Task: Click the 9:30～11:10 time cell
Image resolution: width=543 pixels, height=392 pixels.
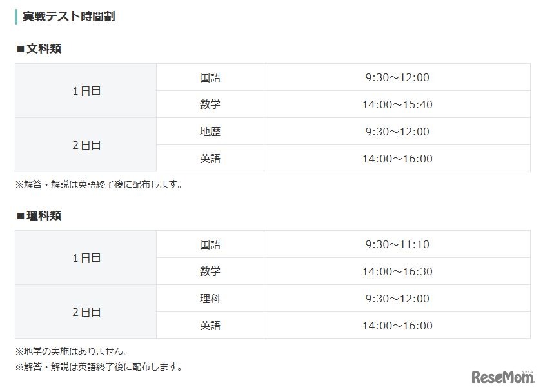Action: (x=397, y=244)
